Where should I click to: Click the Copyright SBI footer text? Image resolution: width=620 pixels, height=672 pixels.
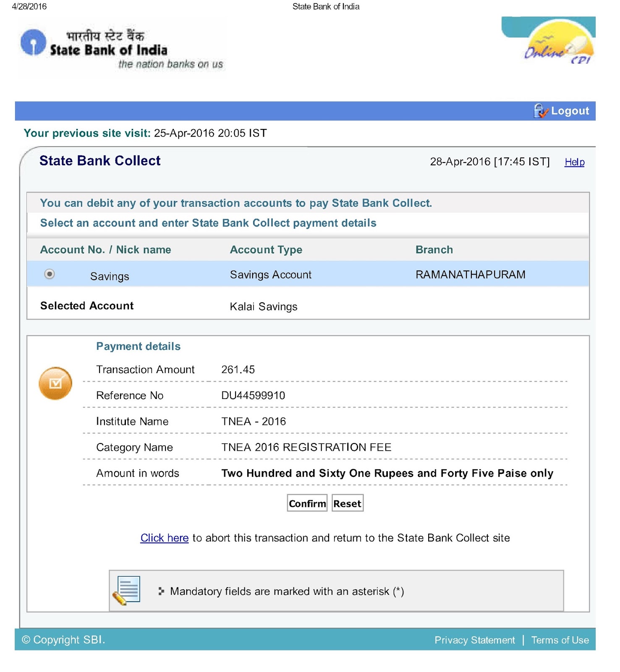coord(63,640)
